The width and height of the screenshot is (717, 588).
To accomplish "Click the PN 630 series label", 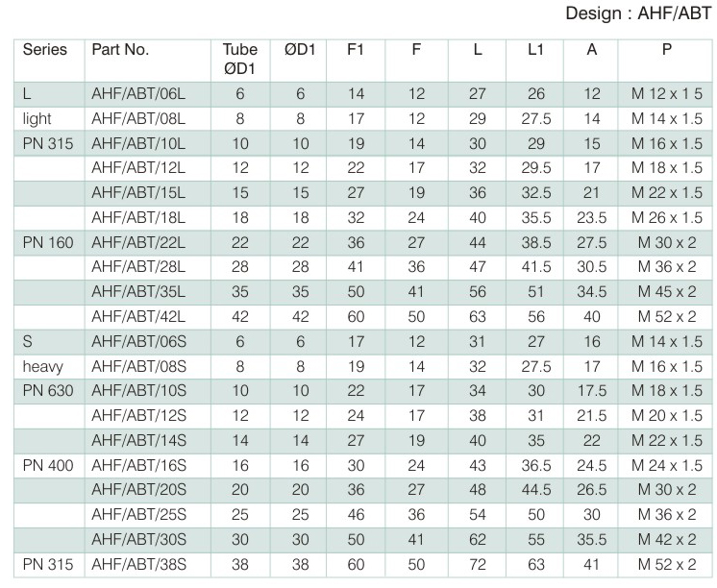I will click(x=48, y=390).
